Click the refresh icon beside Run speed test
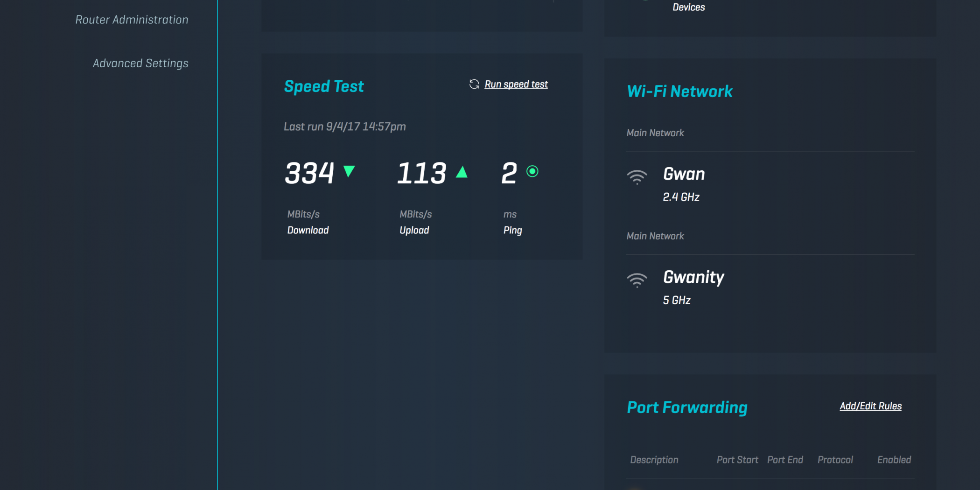Screen dimensions: 980x490 coord(474,84)
